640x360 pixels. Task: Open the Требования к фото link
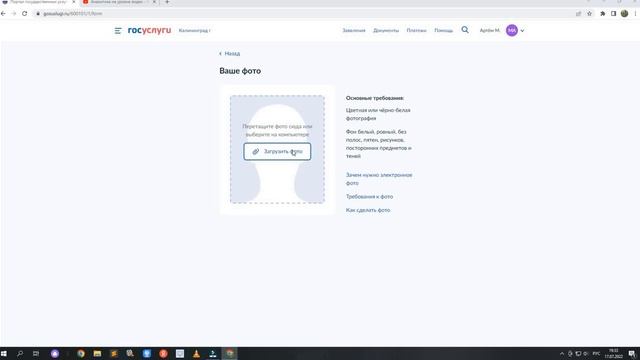(369, 196)
